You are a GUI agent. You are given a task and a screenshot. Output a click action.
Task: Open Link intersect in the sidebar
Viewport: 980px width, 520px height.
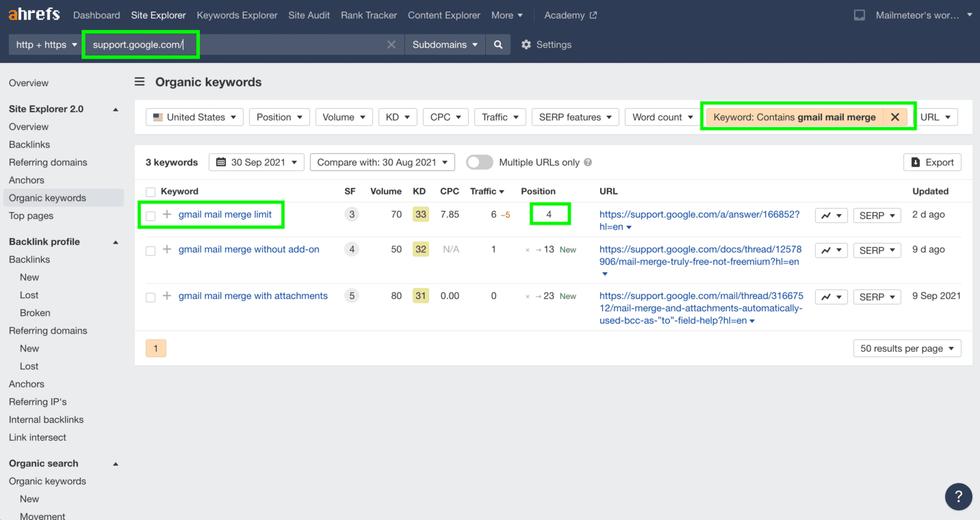(x=38, y=437)
